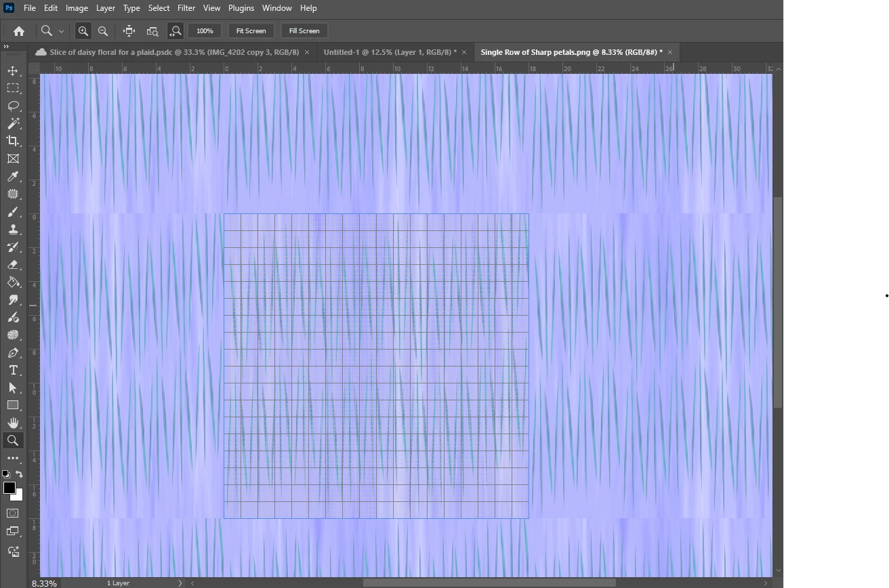Viewport: 889px width, 588px height.
Task: Open the Edit menu
Action: click(x=51, y=8)
